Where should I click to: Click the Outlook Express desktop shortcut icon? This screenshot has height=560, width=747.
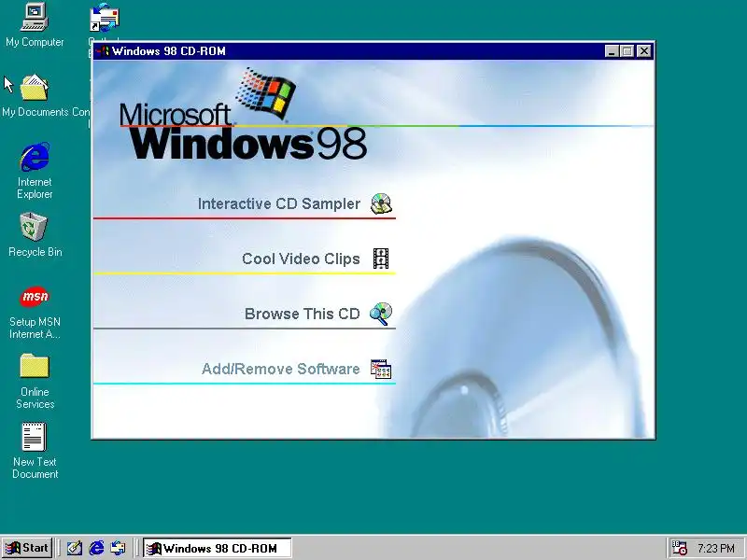coord(105,18)
